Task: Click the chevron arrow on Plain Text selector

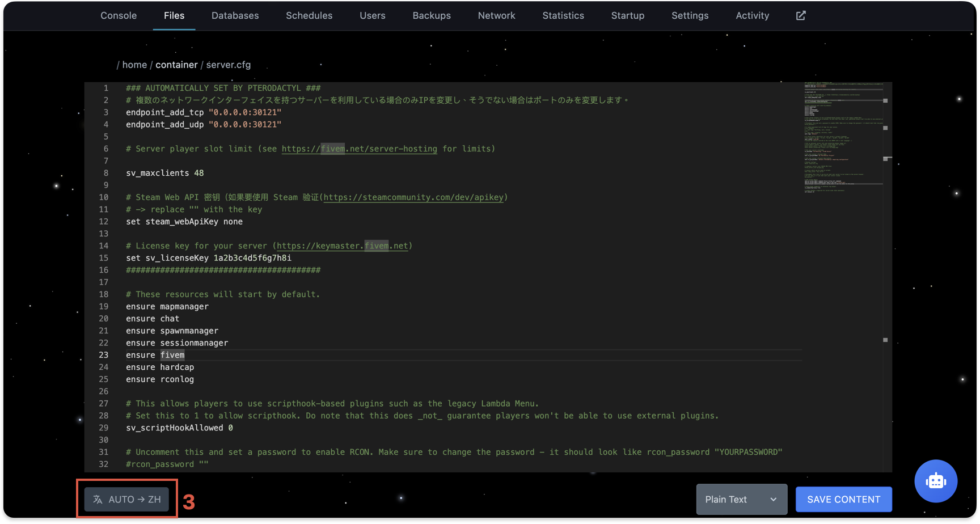Action: 773,499
